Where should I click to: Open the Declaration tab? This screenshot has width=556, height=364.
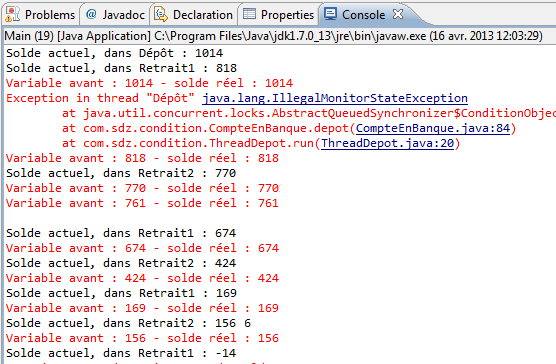pos(194,15)
